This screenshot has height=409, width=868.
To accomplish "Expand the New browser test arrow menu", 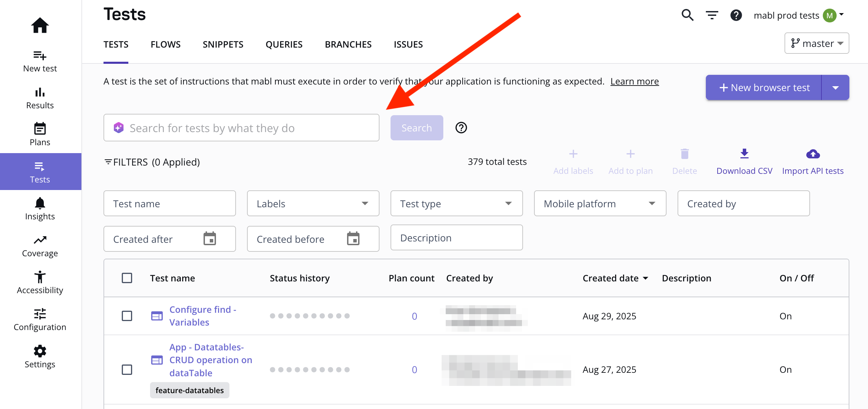I will click(835, 88).
